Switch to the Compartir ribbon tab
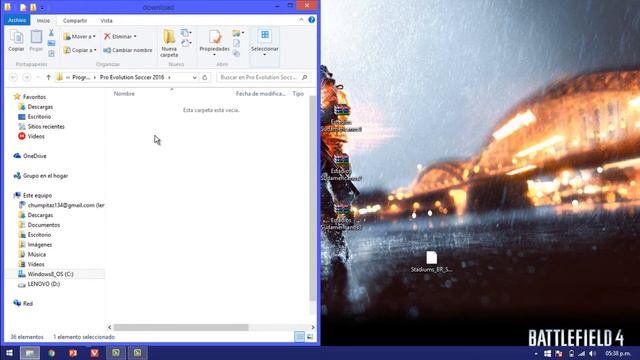 coord(75,20)
